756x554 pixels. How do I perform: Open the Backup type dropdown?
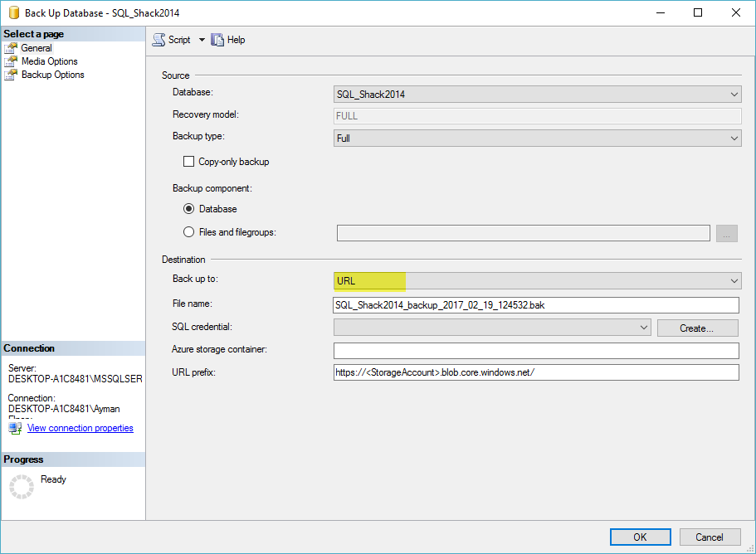coord(537,138)
